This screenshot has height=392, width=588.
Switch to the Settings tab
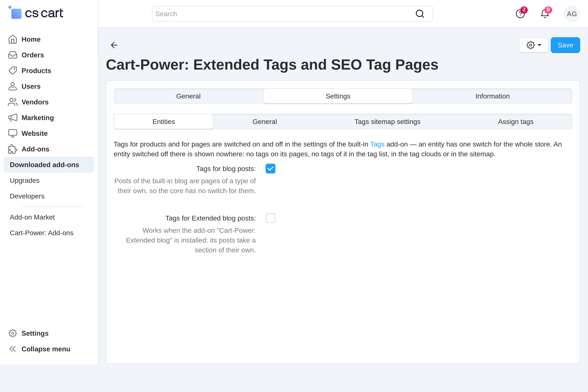(x=338, y=96)
